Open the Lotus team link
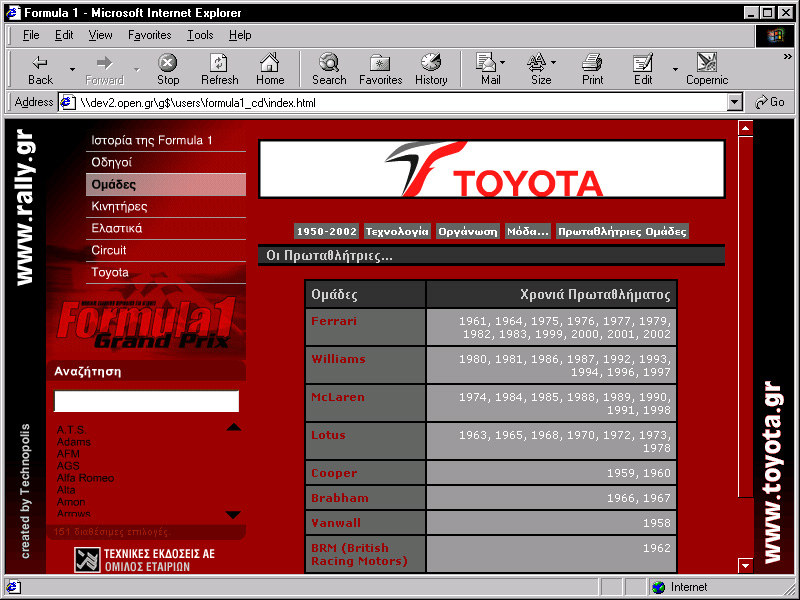 tap(328, 435)
